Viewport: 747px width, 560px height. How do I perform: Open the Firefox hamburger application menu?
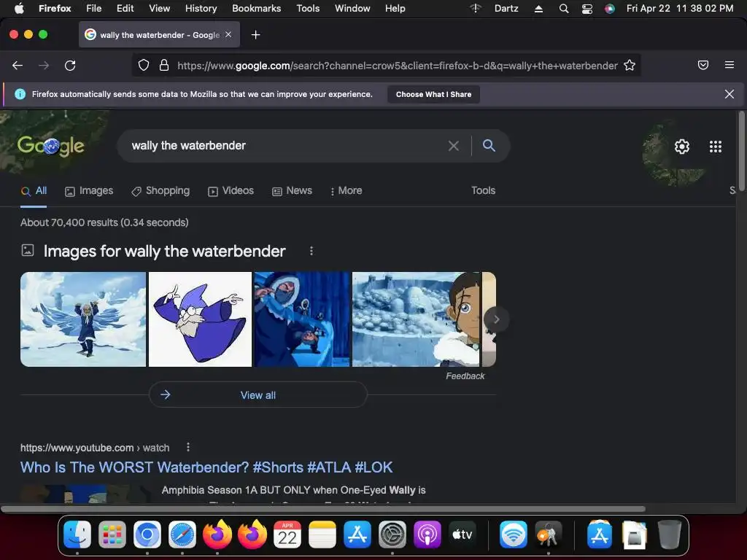tap(729, 65)
